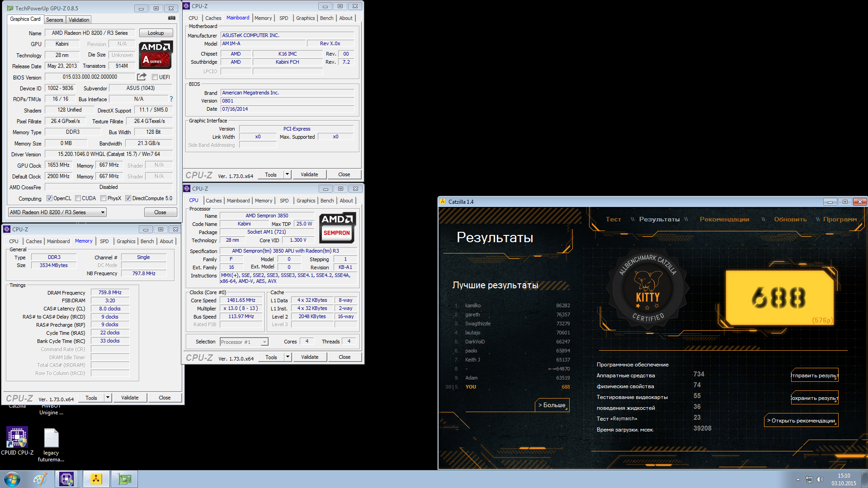Image resolution: width=868 pixels, height=488 pixels.
Task: Click the GPU-Z title bar icon
Action: click(10, 8)
